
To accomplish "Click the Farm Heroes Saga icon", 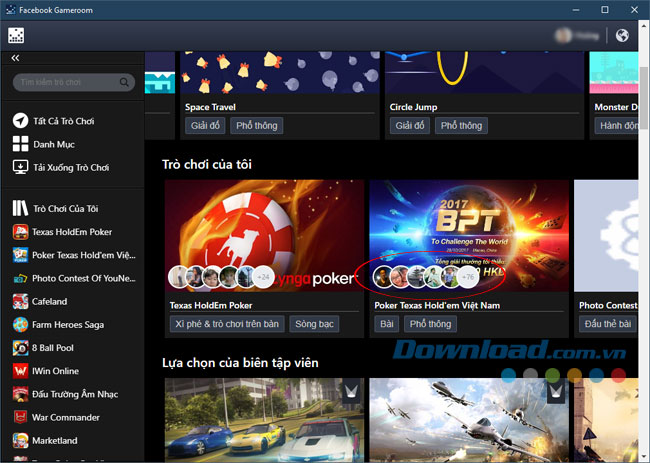I will pyautogui.click(x=20, y=325).
